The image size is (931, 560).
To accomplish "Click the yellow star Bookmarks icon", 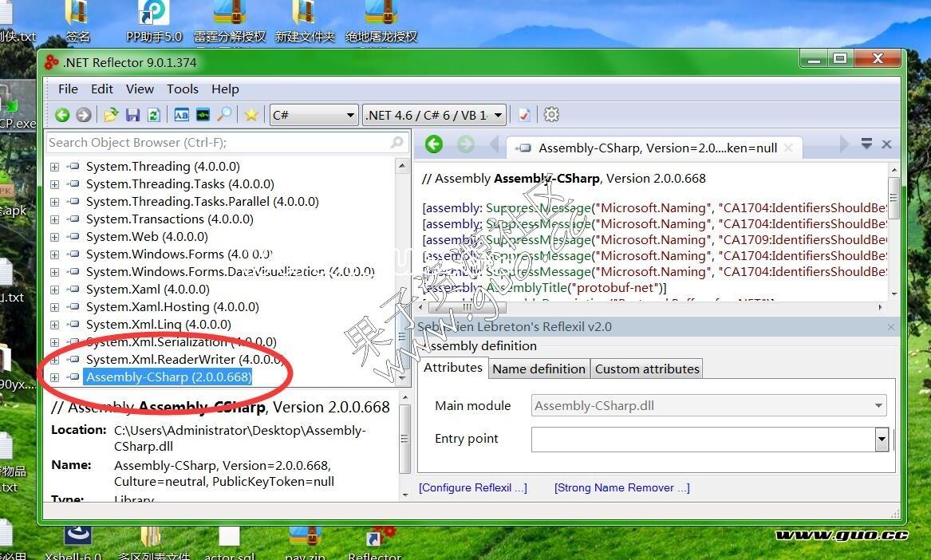I will pos(251,115).
